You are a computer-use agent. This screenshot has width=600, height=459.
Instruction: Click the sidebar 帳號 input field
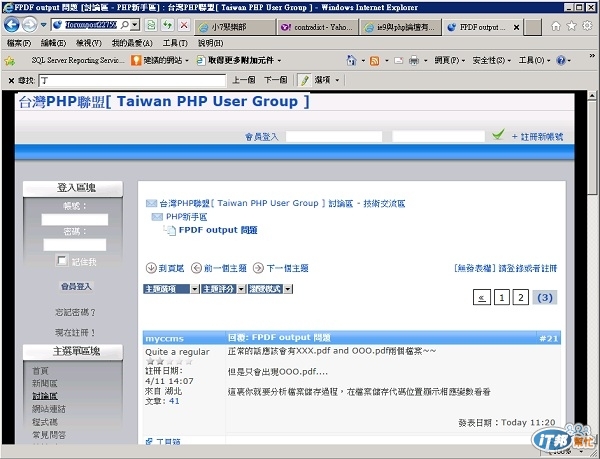(75, 220)
